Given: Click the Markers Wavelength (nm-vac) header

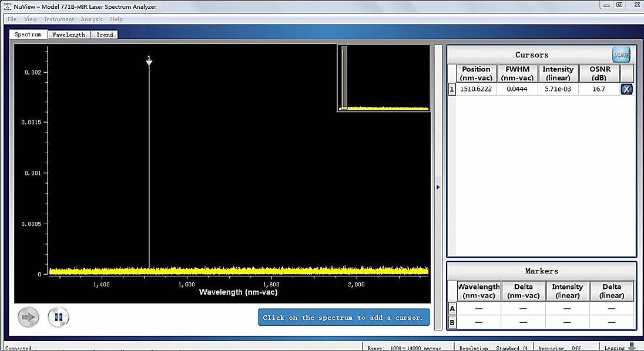Looking at the screenshot, I should pos(479,291).
